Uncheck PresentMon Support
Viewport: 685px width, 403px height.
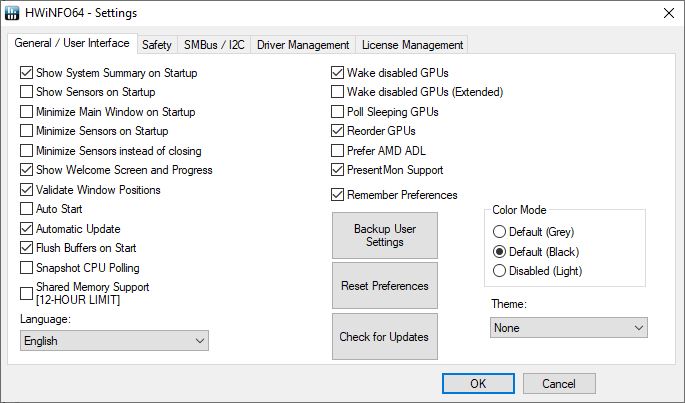click(337, 170)
